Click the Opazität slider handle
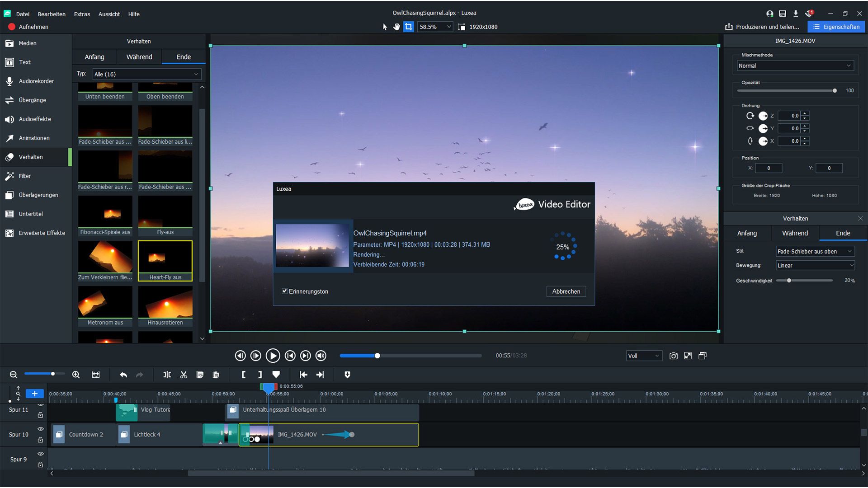The height and width of the screenshot is (488, 868). click(x=835, y=91)
